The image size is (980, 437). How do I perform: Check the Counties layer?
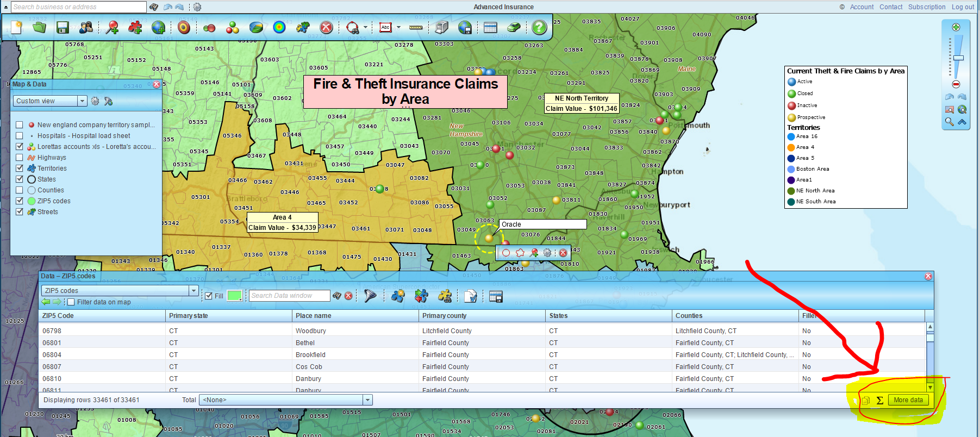20,190
